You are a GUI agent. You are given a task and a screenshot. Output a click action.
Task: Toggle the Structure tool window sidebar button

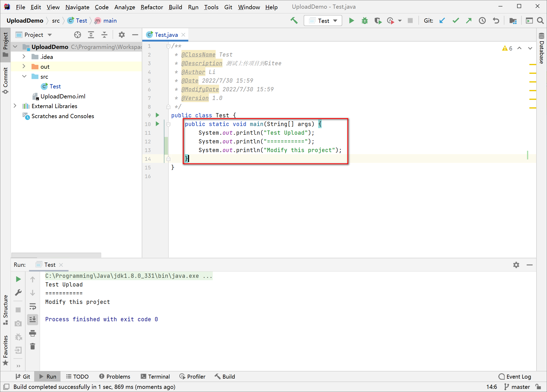point(5,310)
